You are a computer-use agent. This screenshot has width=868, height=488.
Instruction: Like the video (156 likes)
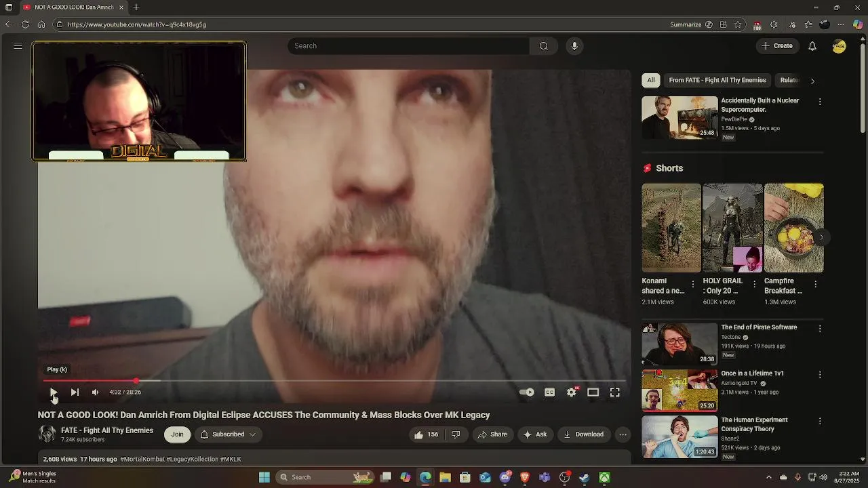point(426,434)
